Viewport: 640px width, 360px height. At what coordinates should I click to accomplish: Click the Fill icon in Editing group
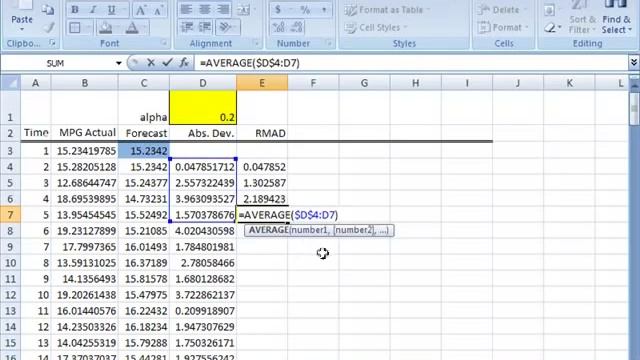550,10
